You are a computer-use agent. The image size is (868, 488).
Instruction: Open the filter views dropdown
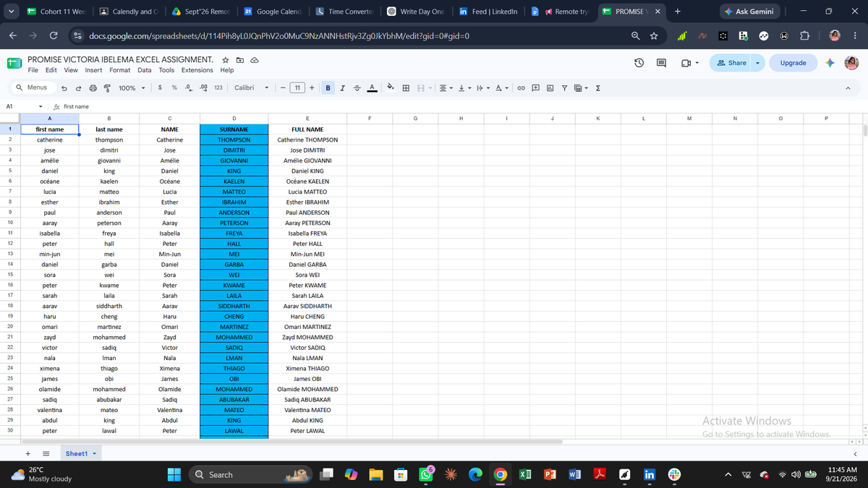581,87
